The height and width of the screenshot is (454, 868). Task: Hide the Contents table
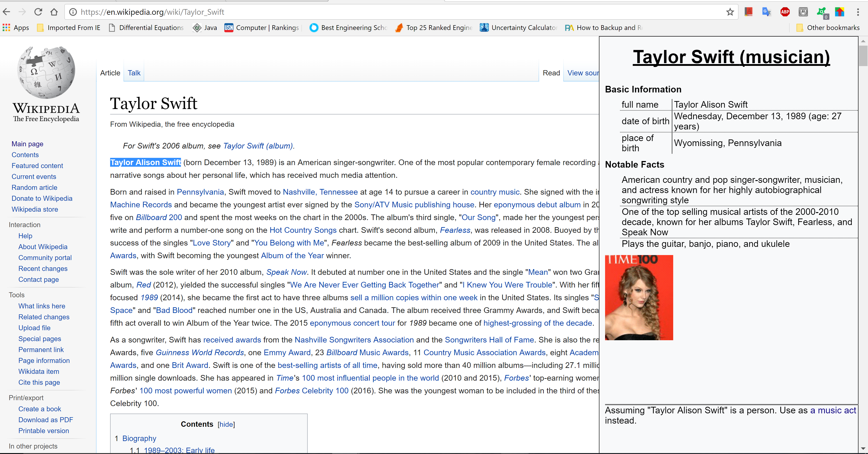[226, 424]
